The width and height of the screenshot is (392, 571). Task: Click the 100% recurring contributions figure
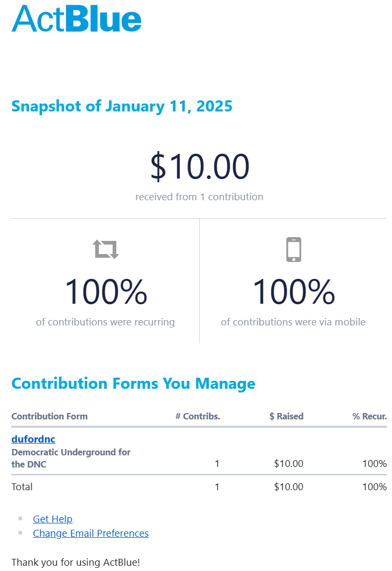point(106,292)
